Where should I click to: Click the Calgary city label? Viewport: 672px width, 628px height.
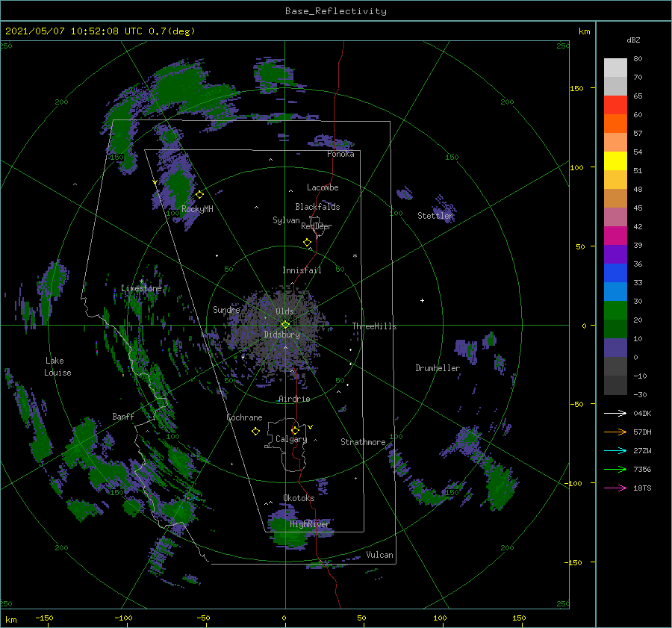click(x=291, y=439)
